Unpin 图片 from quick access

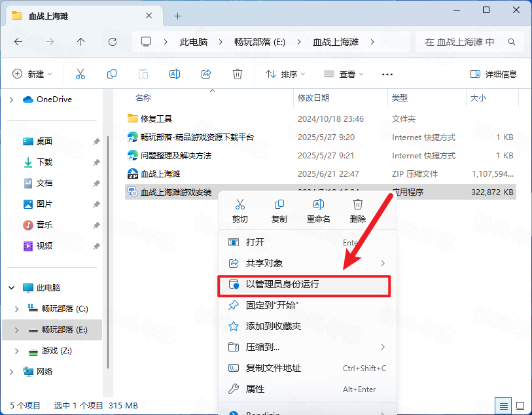(x=97, y=204)
